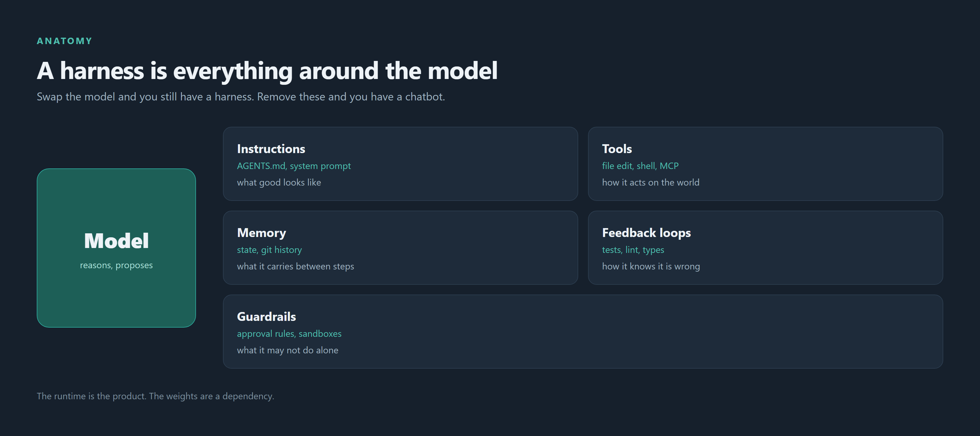Click the 'Swap the model' subtitle

(x=241, y=97)
